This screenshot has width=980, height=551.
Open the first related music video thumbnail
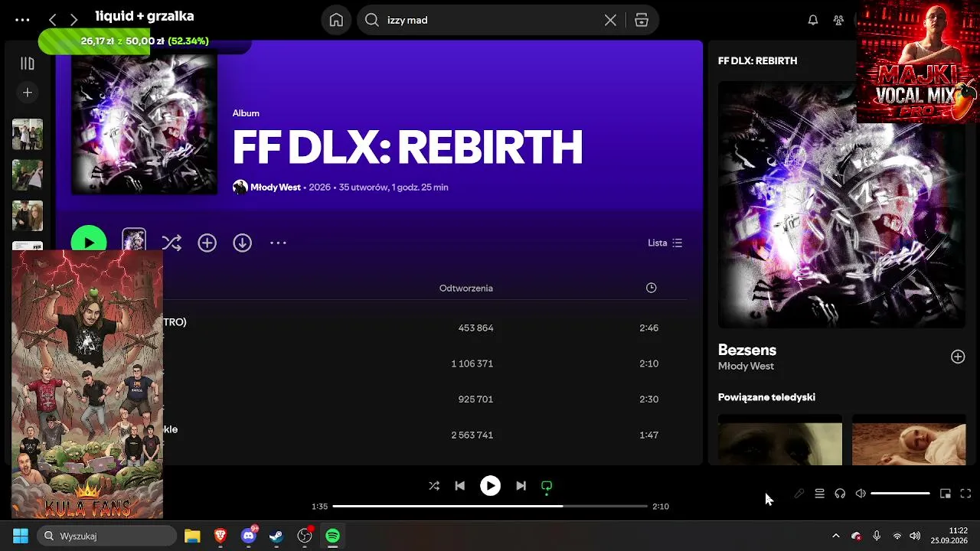click(x=780, y=439)
